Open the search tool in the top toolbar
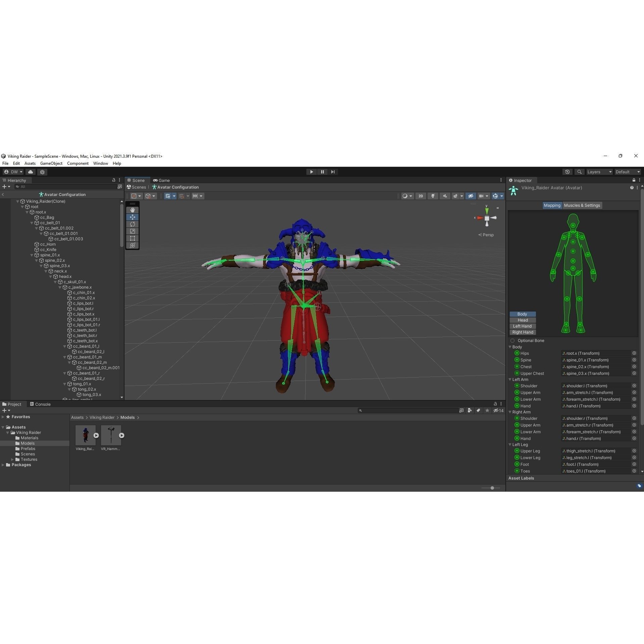This screenshot has height=644, width=644. click(579, 172)
